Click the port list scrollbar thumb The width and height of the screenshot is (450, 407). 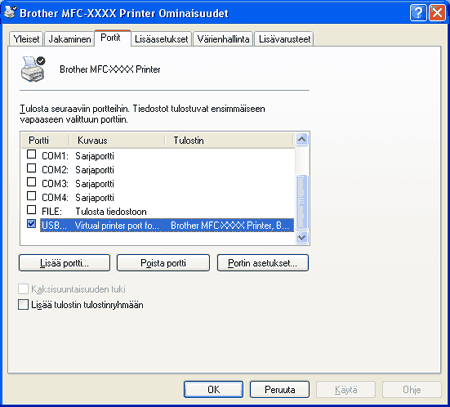(x=302, y=202)
